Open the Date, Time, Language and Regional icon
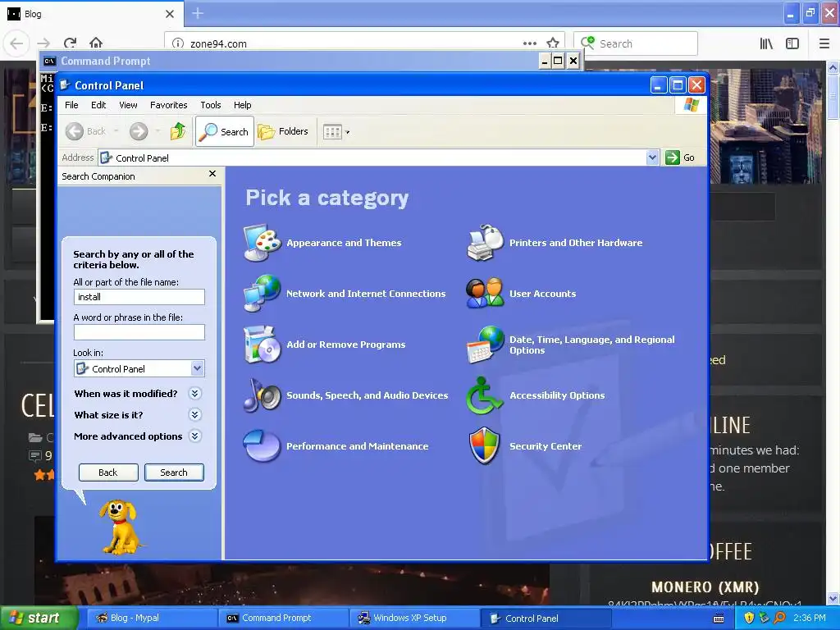Screen dimensions: 840x630 coord(486,345)
